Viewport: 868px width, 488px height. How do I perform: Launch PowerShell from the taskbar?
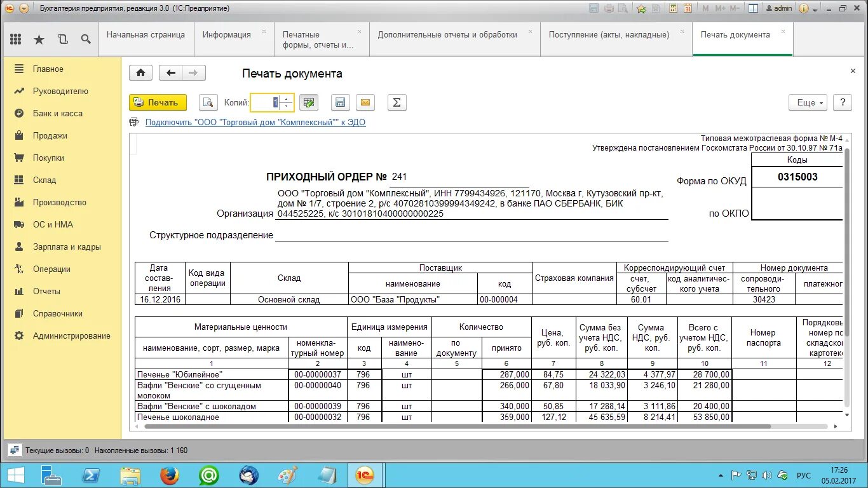pyautogui.click(x=91, y=475)
